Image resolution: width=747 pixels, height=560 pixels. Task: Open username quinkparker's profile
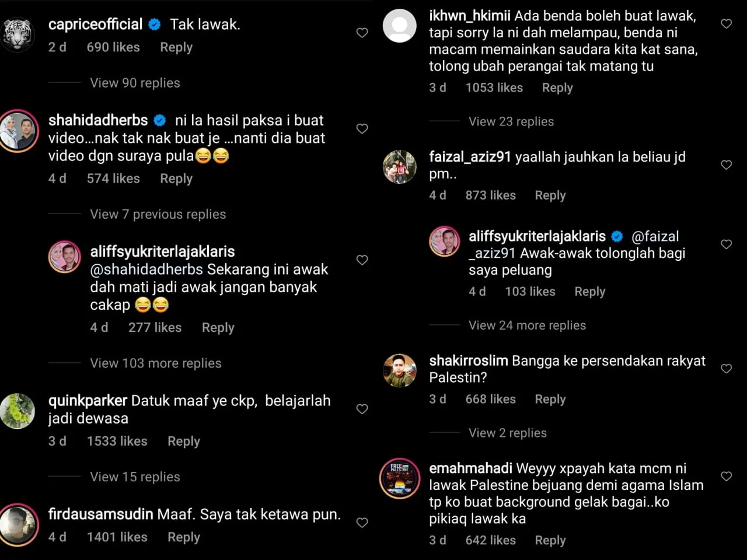pos(88,401)
